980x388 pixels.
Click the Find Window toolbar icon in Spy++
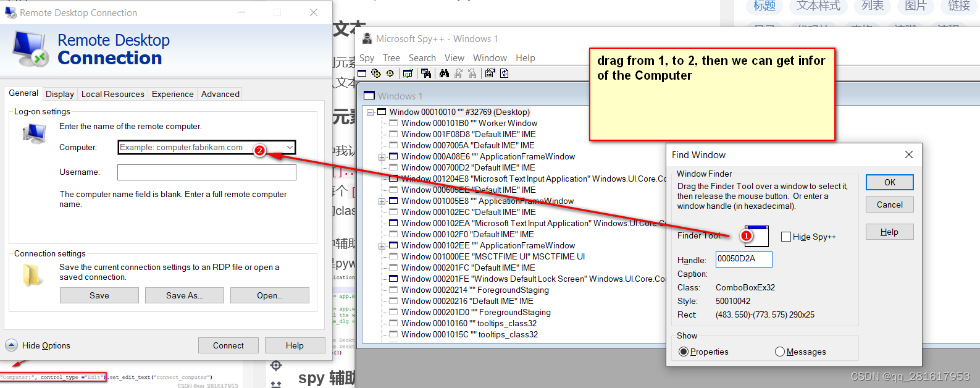coord(426,74)
